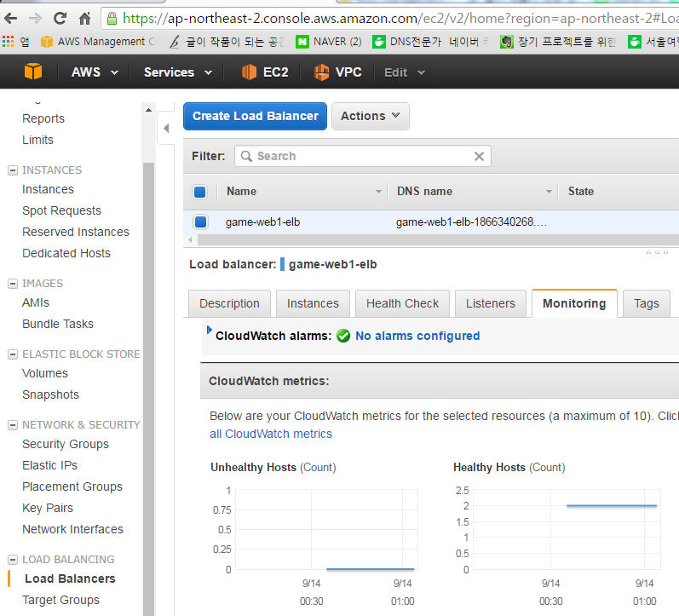Collapse the LOAD BALANCING section

(13, 560)
